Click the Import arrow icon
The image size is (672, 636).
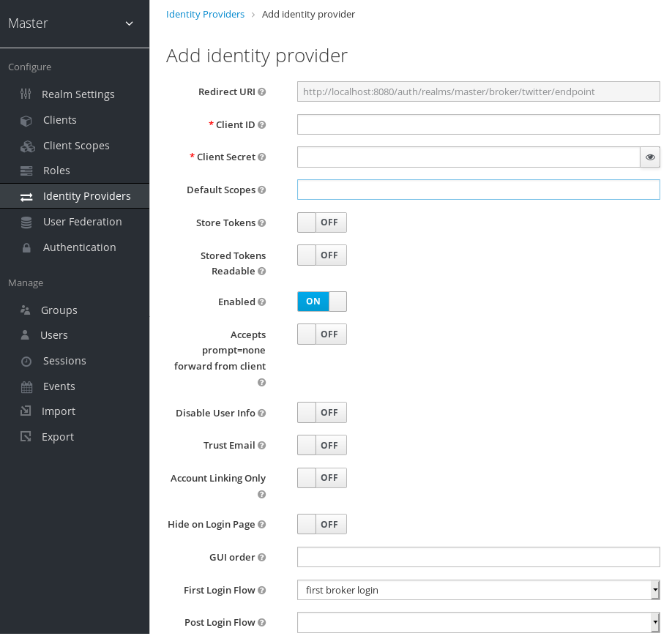pos(26,411)
